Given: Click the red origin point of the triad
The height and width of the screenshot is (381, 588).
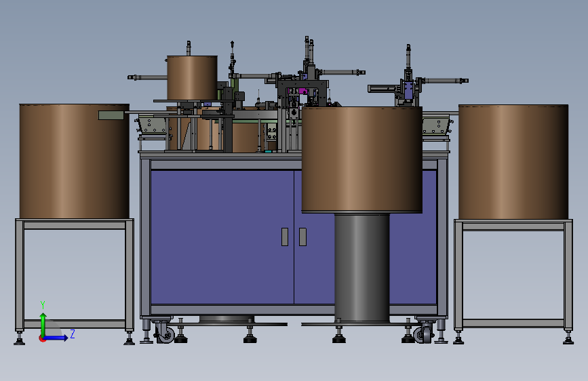Looking at the screenshot, I should click(x=42, y=338).
